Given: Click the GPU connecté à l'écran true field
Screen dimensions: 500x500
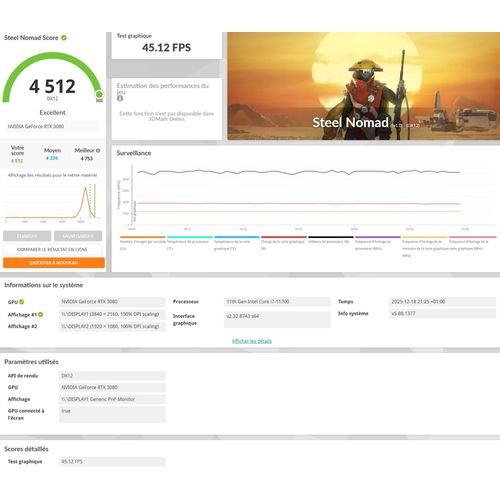Looking at the screenshot, I should coord(112,414).
